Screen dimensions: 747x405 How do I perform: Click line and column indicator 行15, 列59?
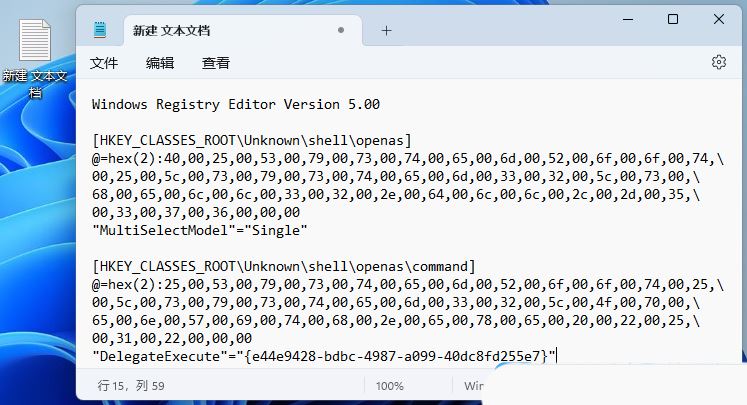[x=131, y=385]
